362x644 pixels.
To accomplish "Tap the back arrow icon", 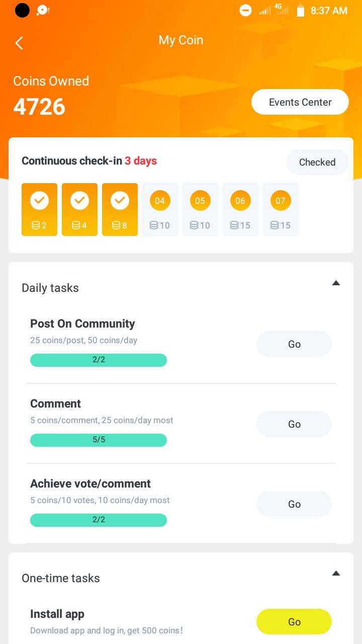I will [x=19, y=43].
